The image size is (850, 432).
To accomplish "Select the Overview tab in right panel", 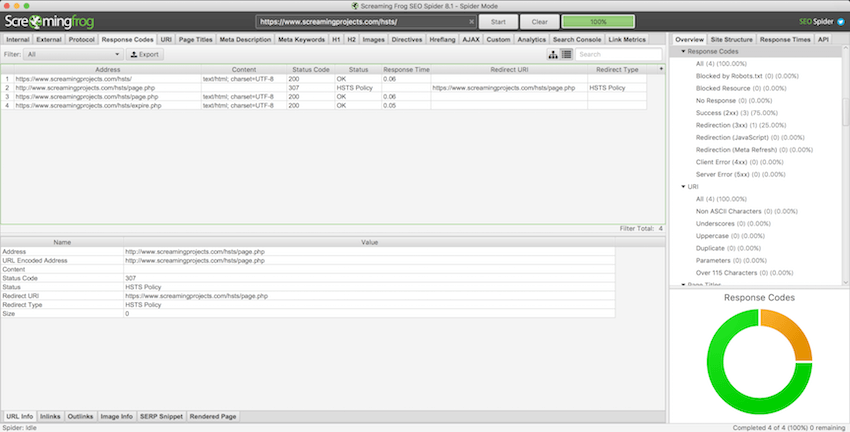I will tap(689, 40).
